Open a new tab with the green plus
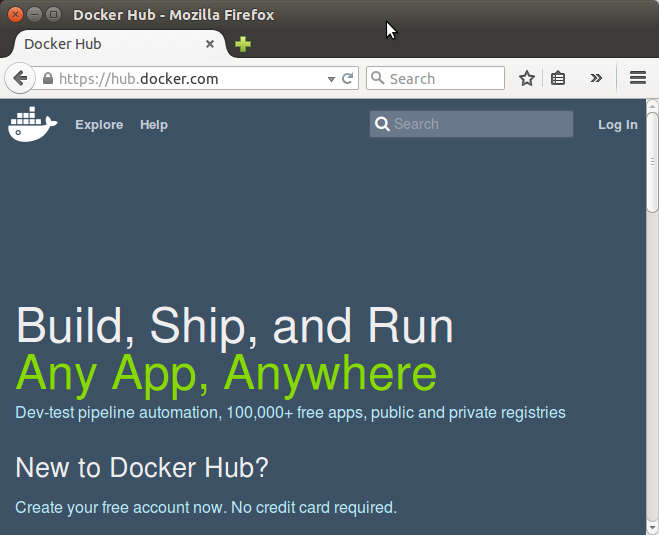The height and width of the screenshot is (535, 659). click(x=243, y=44)
